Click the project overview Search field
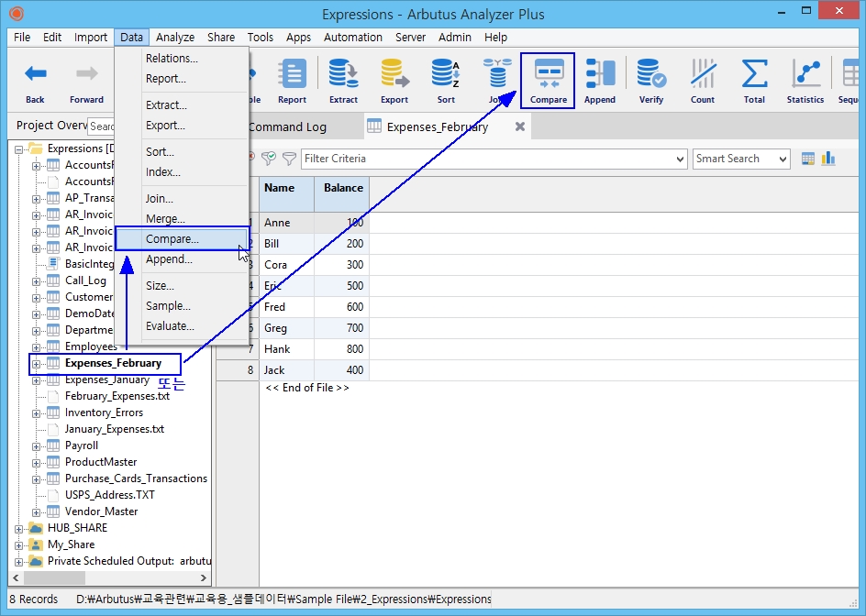 pyautogui.click(x=102, y=126)
